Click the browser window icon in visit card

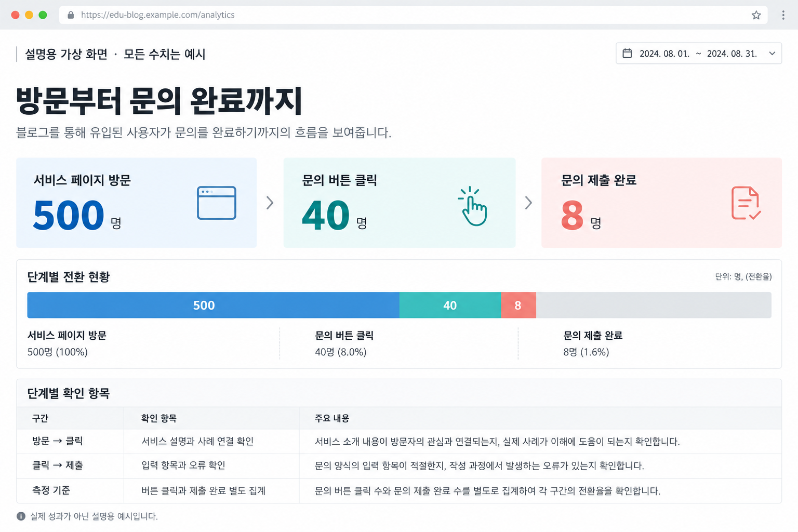point(217,203)
